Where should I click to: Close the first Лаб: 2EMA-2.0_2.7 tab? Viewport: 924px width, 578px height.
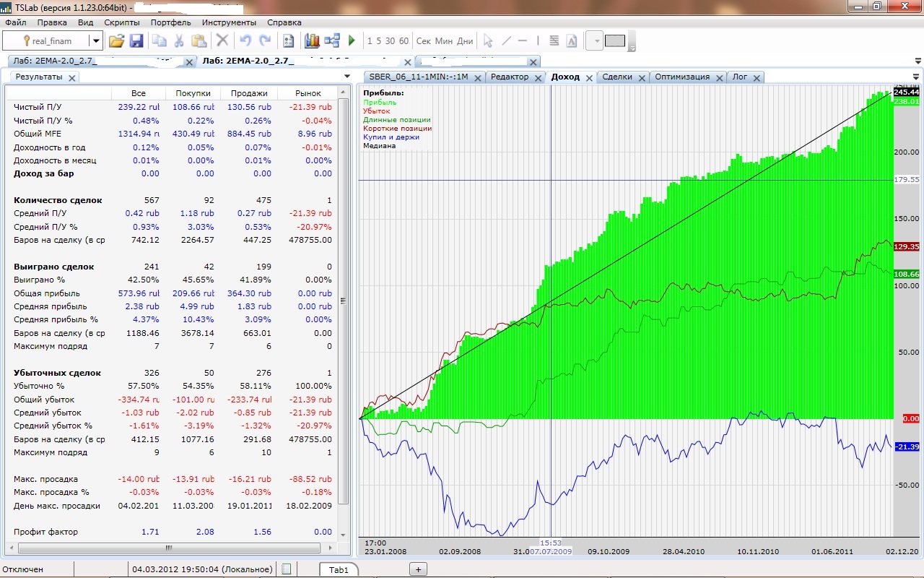[x=189, y=62]
